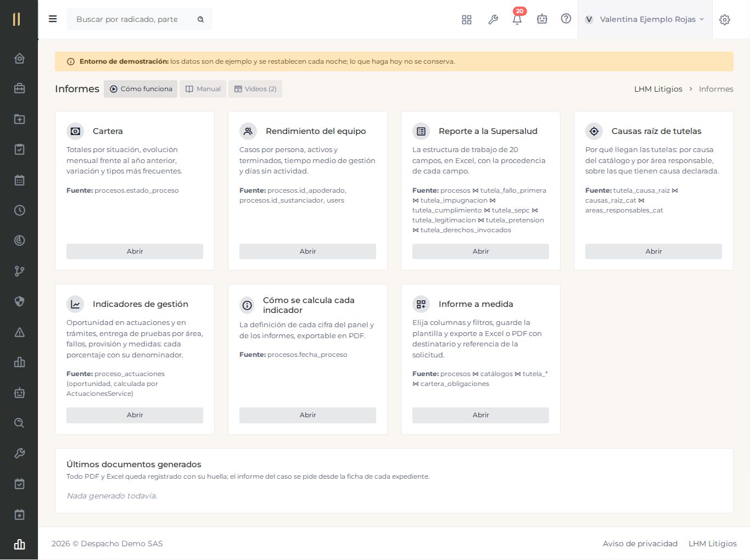Switch to the Vídeos (2) tab
Screen dimensions: 750x560
pyautogui.click(x=255, y=89)
